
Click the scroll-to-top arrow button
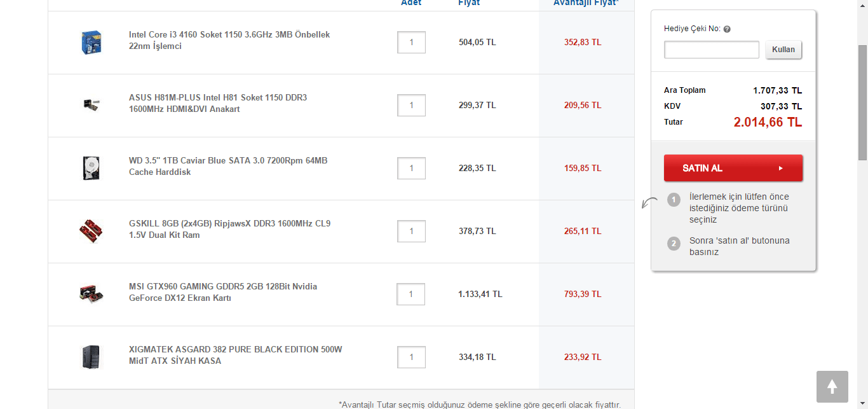tap(832, 387)
